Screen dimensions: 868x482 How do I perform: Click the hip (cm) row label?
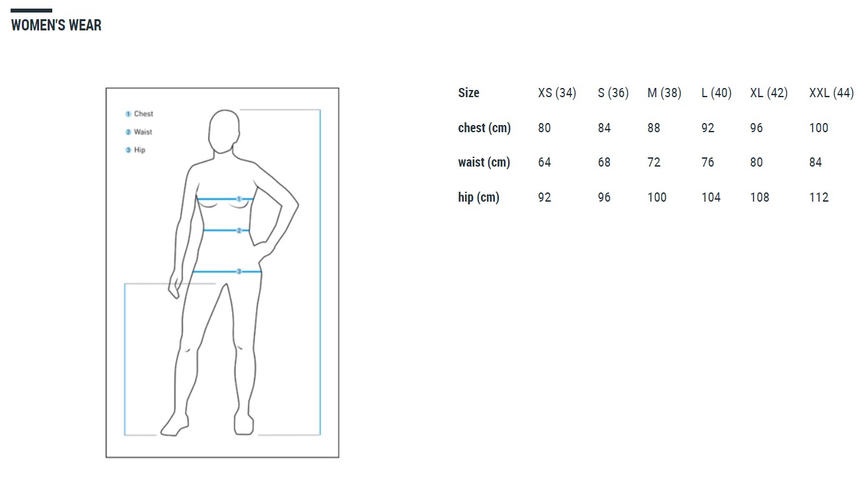pyautogui.click(x=478, y=198)
